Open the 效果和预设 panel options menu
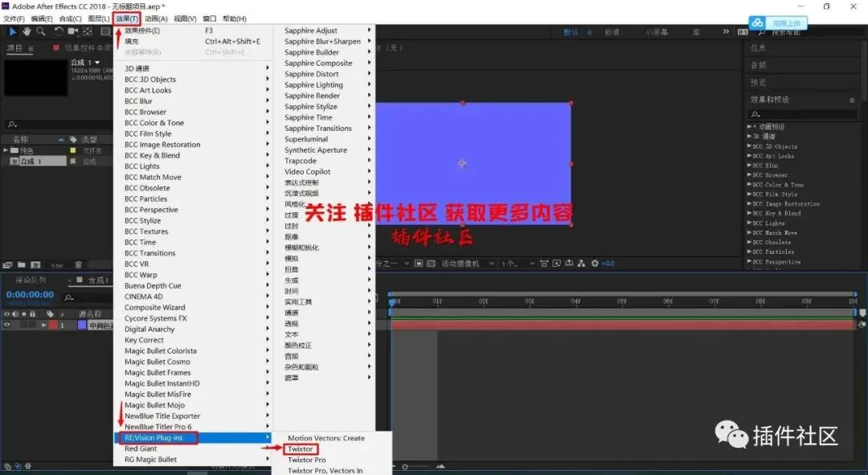 (x=852, y=100)
